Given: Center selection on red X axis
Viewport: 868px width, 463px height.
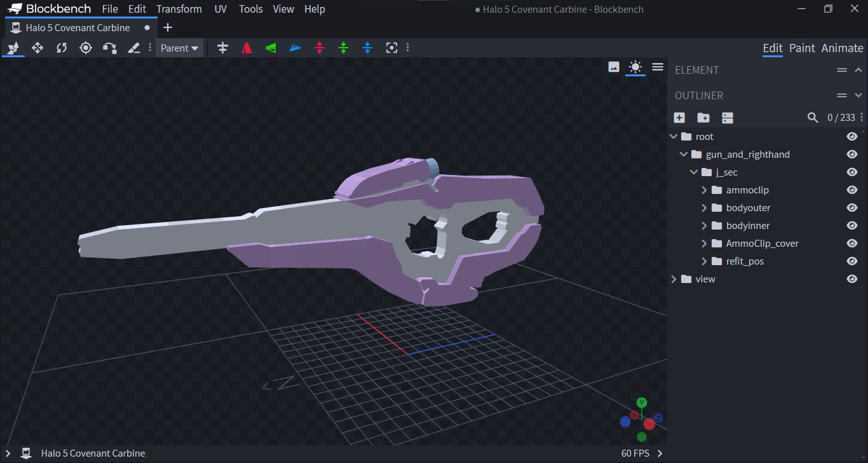Looking at the screenshot, I should [320, 48].
